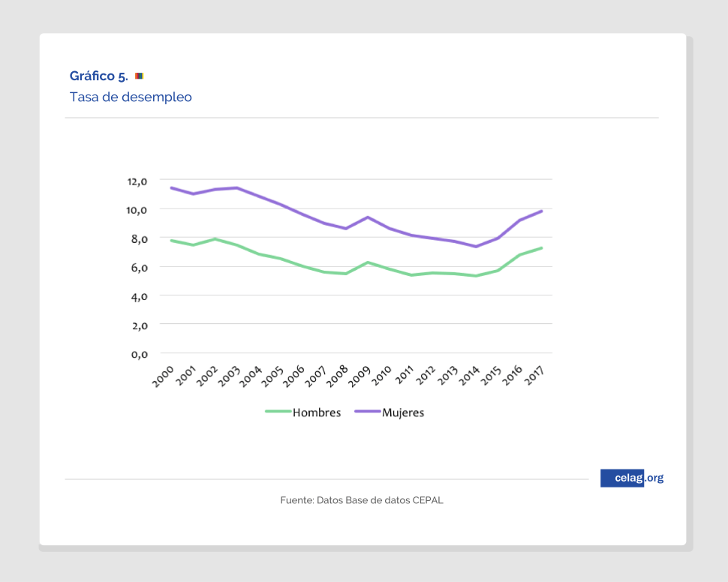Select the 2009 year label on x-axis
Screen dimensions: 728x582
tap(360, 376)
